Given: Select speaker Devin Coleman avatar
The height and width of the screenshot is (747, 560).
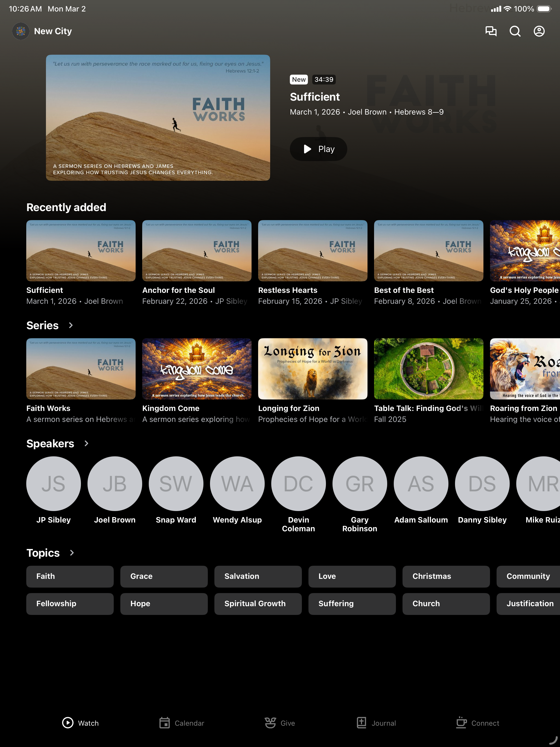Looking at the screenshot, I should (x=298, y=484).
